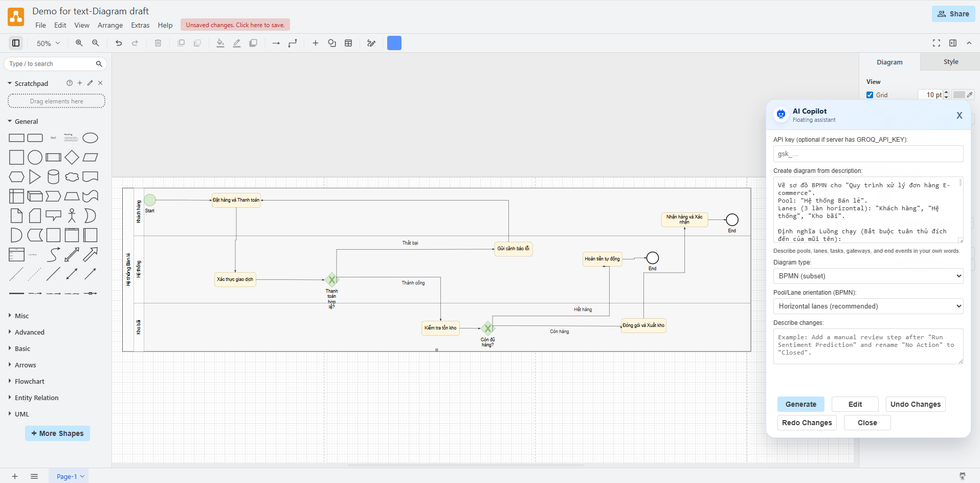Click the Generate button
Viewport: 980px width, 483px height.
800,404
